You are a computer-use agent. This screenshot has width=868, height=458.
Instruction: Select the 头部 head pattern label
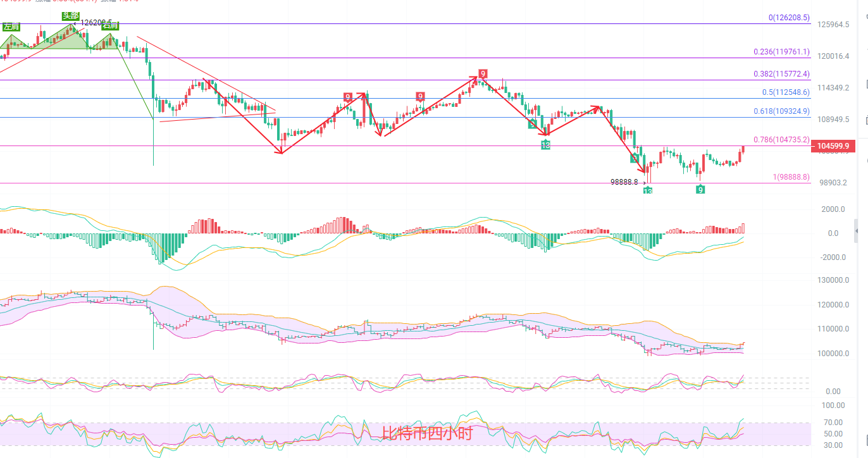(70, 16)
